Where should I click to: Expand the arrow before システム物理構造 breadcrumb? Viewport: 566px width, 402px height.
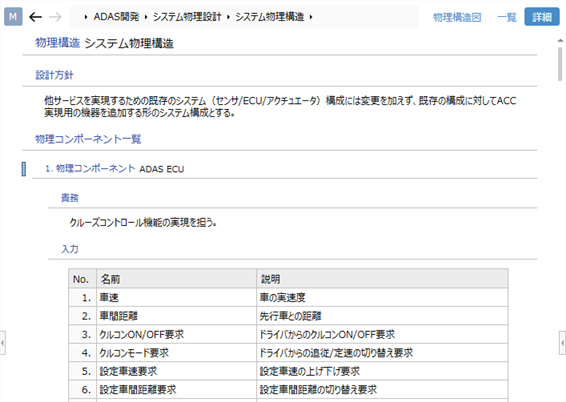pos(228,17)
